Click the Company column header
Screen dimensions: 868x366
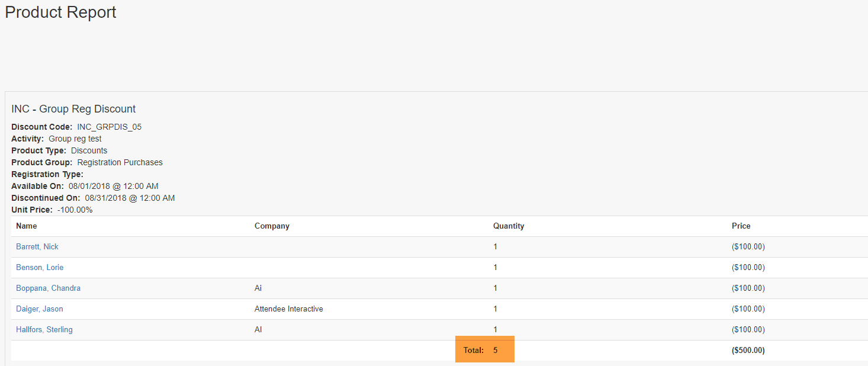tap(272, 226)
